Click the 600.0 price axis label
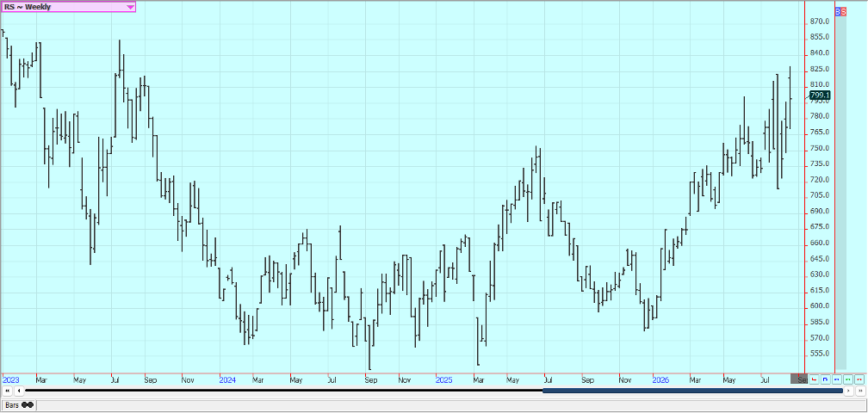868x413 pixels. click(819, 306)
